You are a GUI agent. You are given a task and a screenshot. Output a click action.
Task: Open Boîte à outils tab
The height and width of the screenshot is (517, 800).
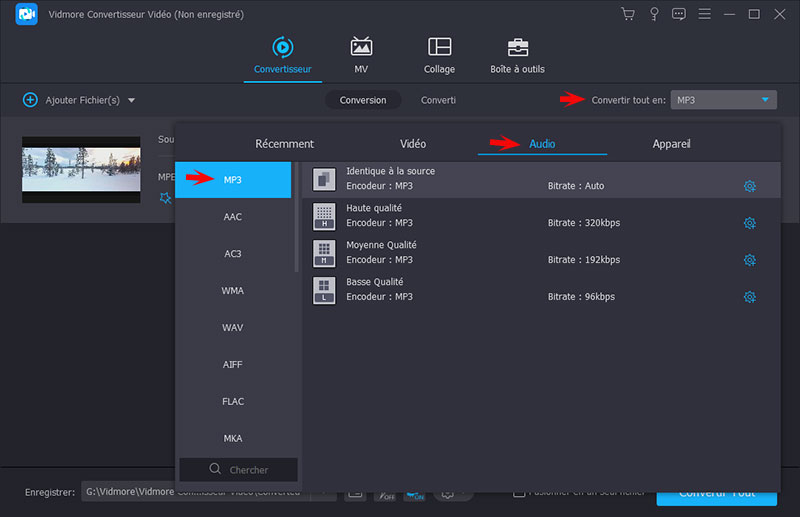tap(517, 56)
